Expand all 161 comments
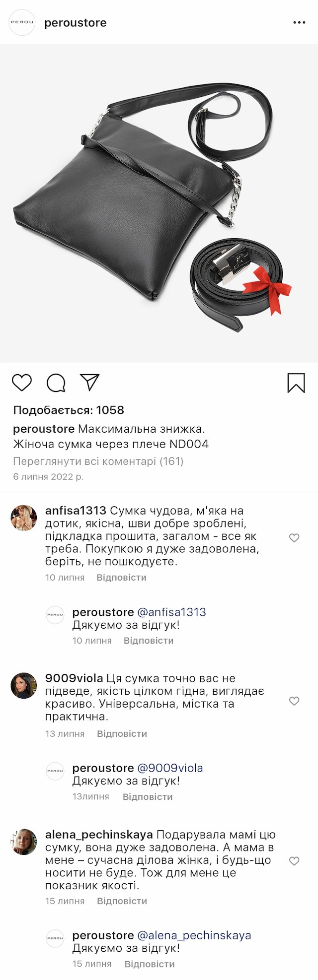Screen dimensions: 318x980 click(98, 461)
